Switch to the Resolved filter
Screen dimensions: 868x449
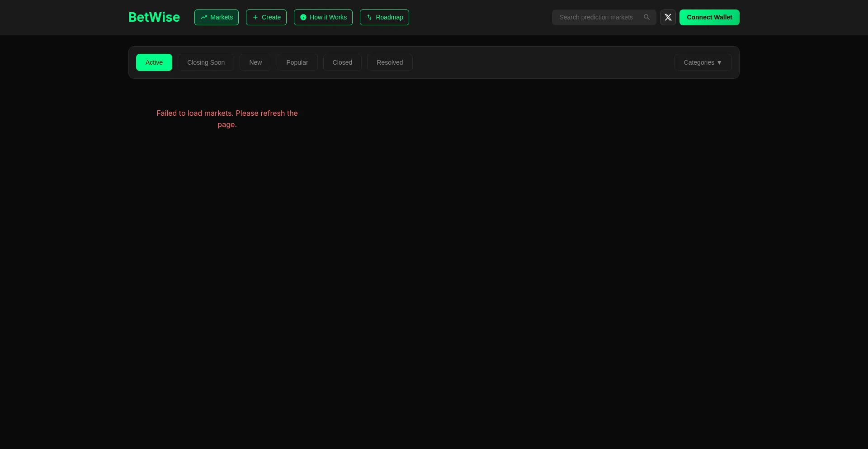(x=390, y=62)
